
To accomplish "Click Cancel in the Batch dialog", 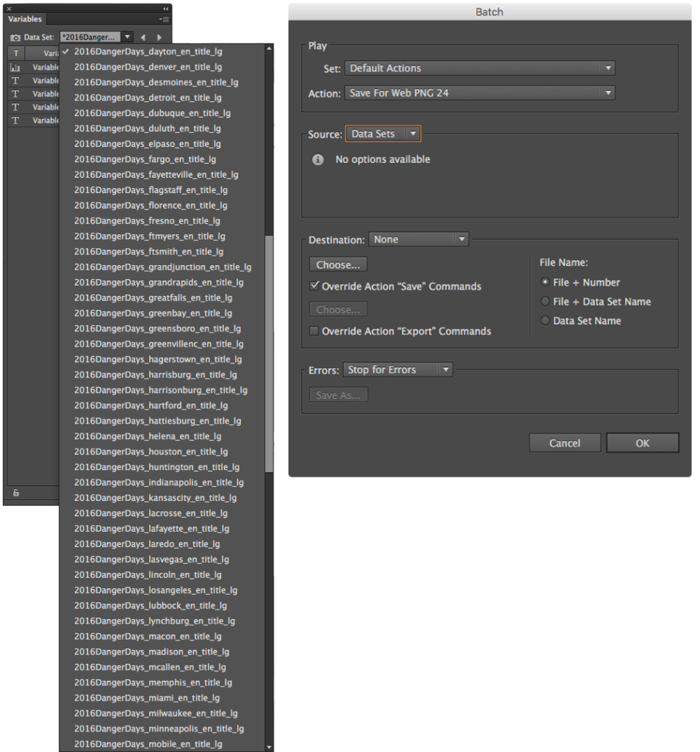I will click(x=565, y=443).
